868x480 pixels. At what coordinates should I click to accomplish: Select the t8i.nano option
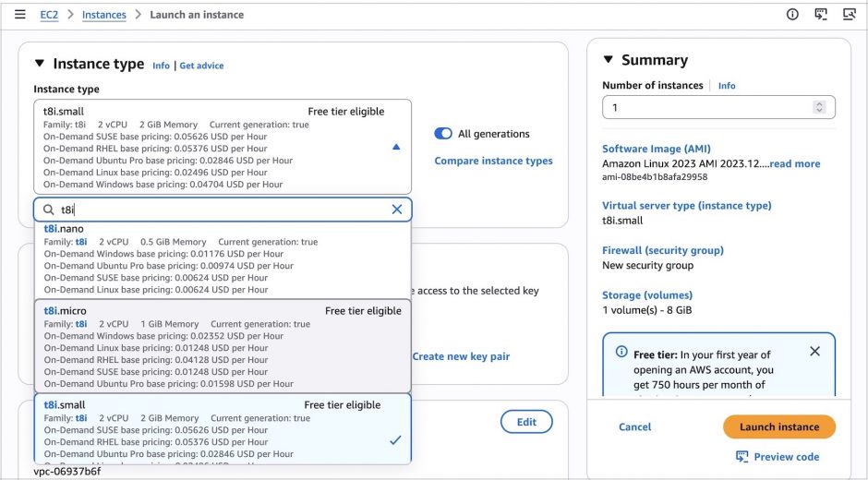[223, 259]
